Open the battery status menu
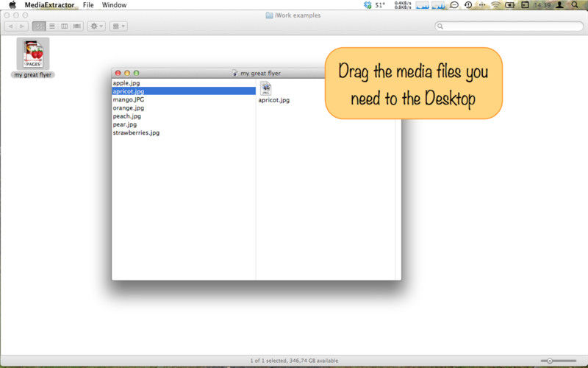Screen dimensions: 588x368 click(510, 5)
